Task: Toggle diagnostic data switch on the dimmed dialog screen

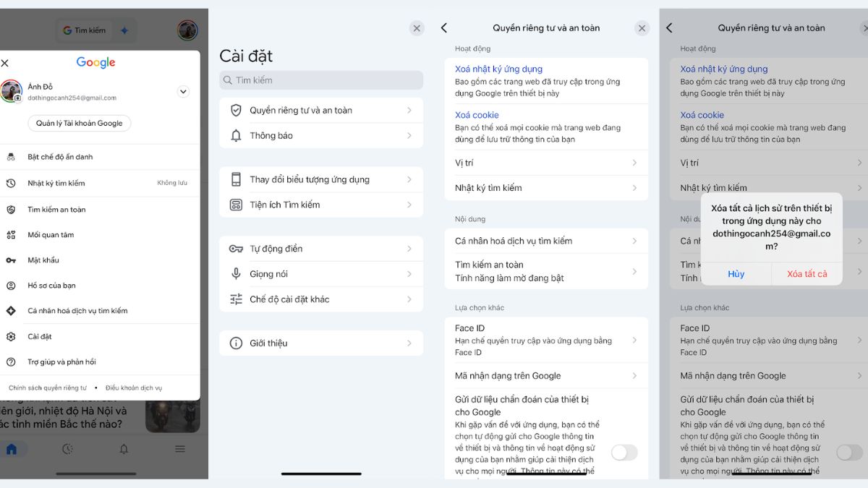Action: pyautogui.click(x=850, y=453)
